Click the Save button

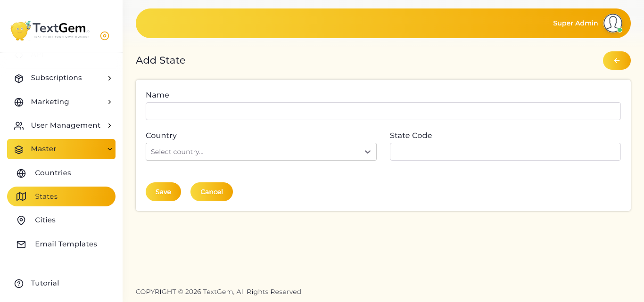click(163, 192)
